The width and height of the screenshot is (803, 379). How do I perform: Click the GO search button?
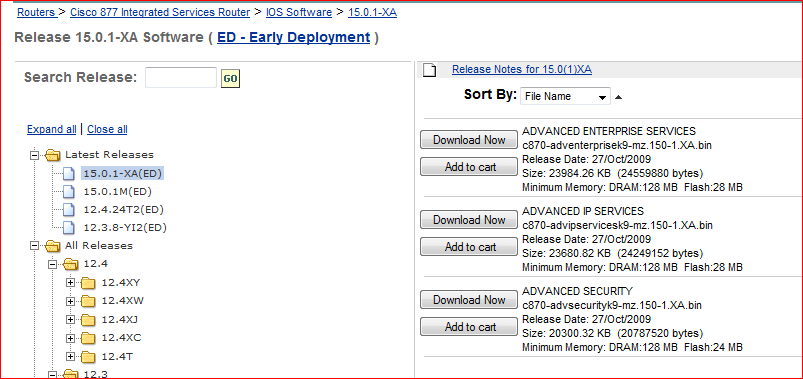[230, 78]
